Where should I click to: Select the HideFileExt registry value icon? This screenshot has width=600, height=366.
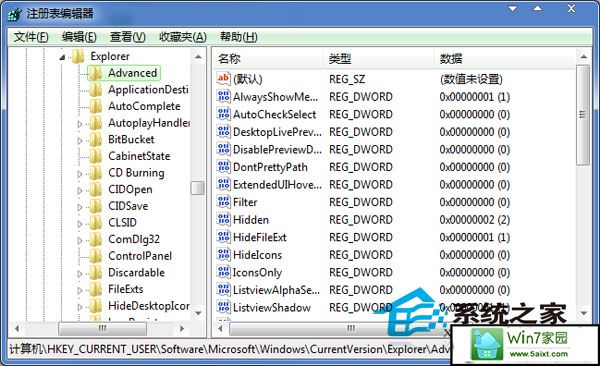(223, 237)
